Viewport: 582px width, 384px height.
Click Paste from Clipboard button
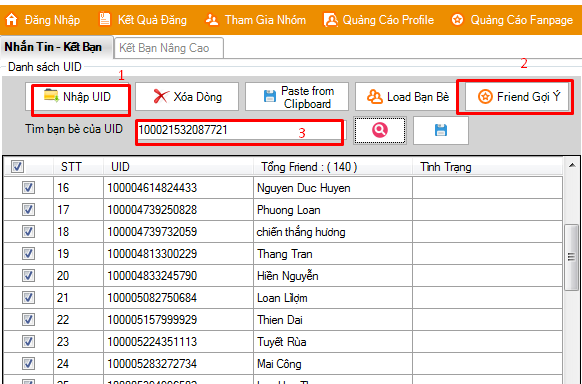297,97
